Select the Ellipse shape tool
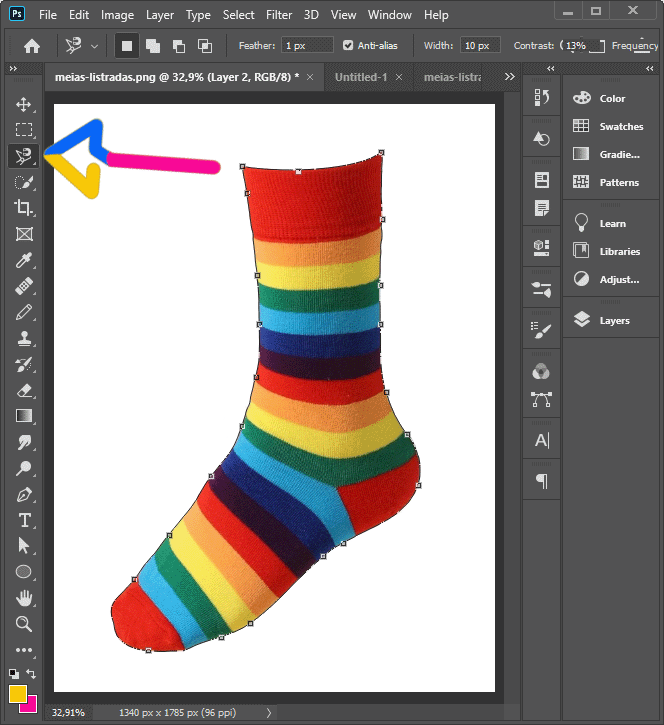The image size is (664, 725). (24, 572)
